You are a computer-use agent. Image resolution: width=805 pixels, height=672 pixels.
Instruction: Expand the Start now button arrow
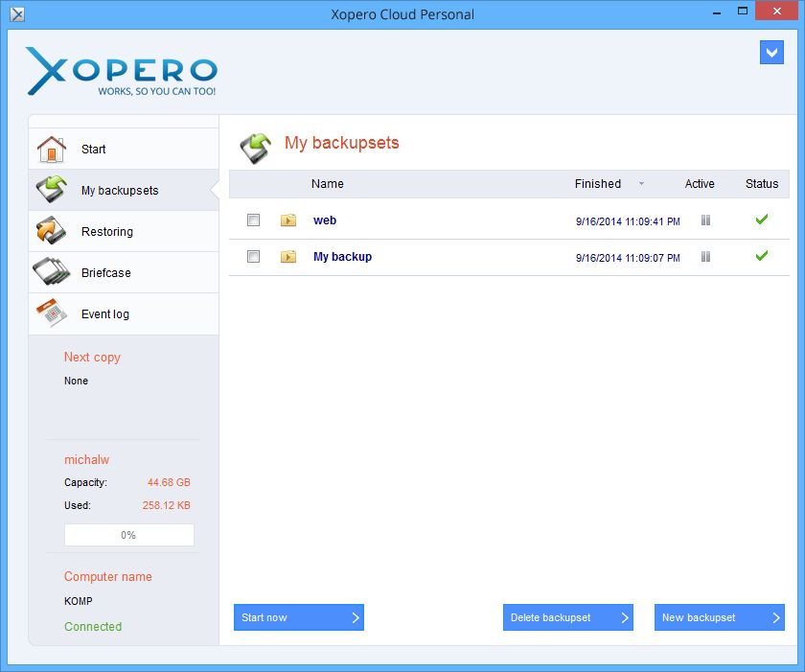point(356,617)
